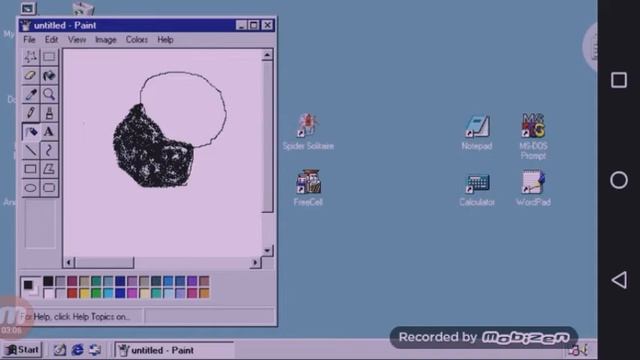Click the canvas vertical scrollbar down arrow
Image resolution: width=640 pixels, height=360 pixels.
[x=267, y=250]
